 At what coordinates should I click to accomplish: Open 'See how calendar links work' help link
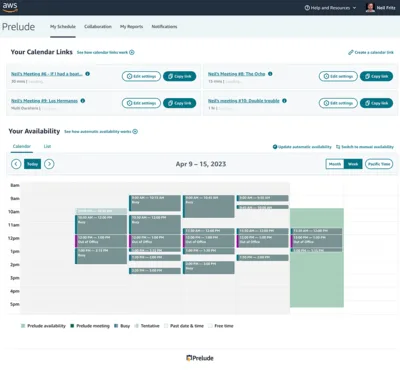tap(105, 52)
